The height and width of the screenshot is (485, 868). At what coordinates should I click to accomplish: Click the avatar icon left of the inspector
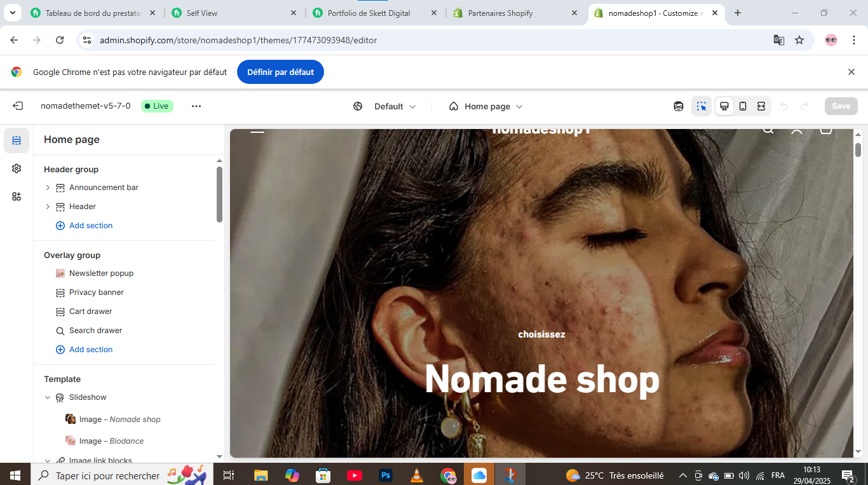(x=679, y=106)
